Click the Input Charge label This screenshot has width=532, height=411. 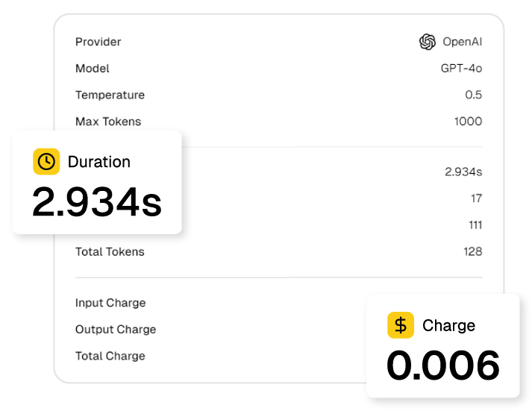click(110, 303)
